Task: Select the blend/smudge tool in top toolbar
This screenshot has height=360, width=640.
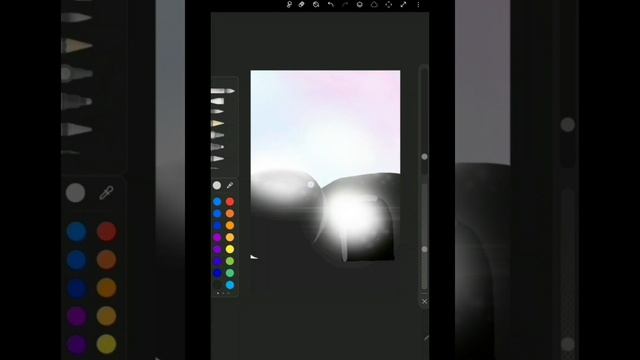Action: tap(316, 4)
